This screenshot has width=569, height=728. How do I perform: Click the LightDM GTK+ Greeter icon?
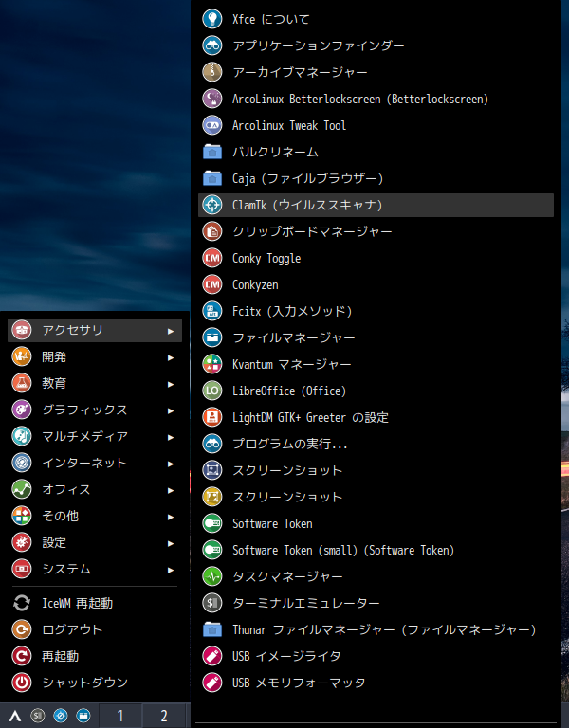point(212,417)
